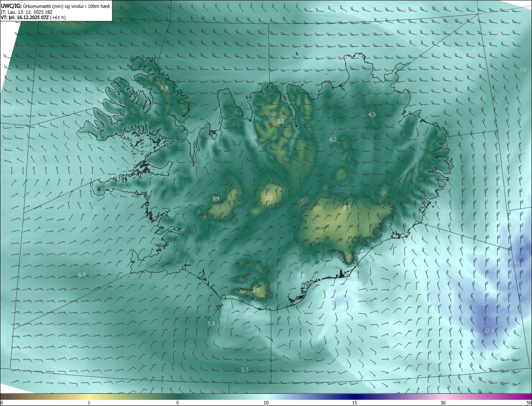Click the 3.1 value near the south coast
This screenshot has height=406, width=532.
256,290
